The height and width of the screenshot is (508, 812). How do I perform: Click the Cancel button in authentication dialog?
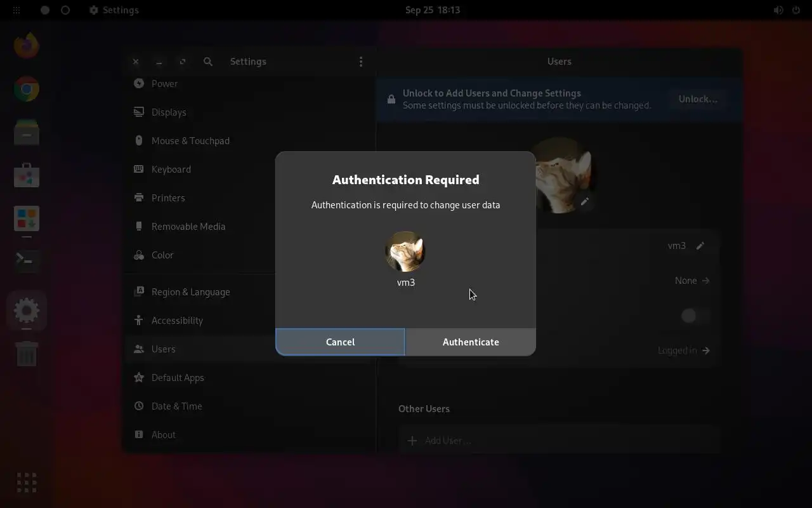[340, 342]
